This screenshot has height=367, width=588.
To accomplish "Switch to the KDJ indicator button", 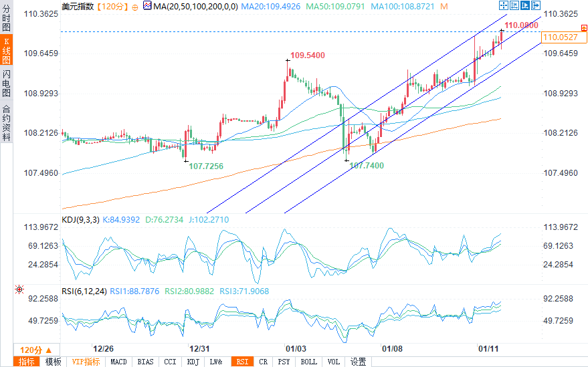I will coord(193,362).
